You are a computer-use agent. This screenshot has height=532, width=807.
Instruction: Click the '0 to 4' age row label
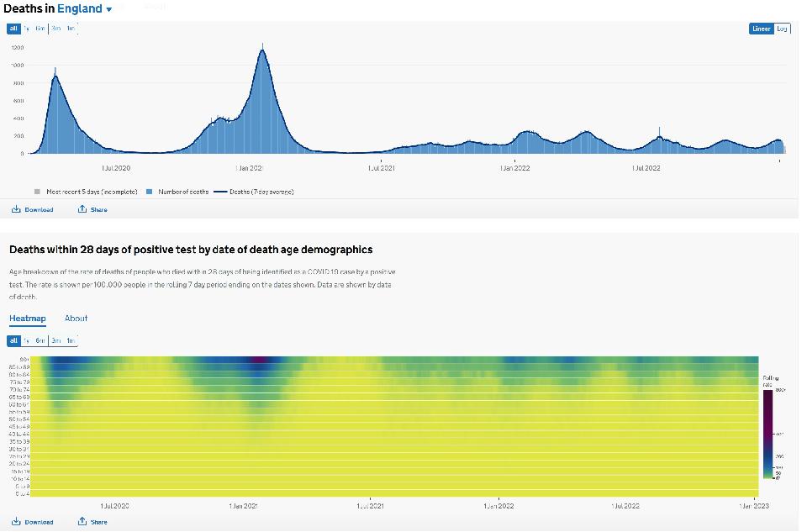click(22, 493)
